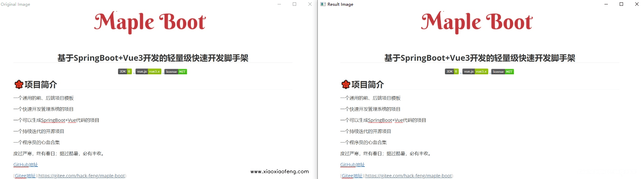The image size is (644, 179).
Task: Click the gitee.com/hack-feng/maple-boot URL in Result Image
Action: [408, 176]
